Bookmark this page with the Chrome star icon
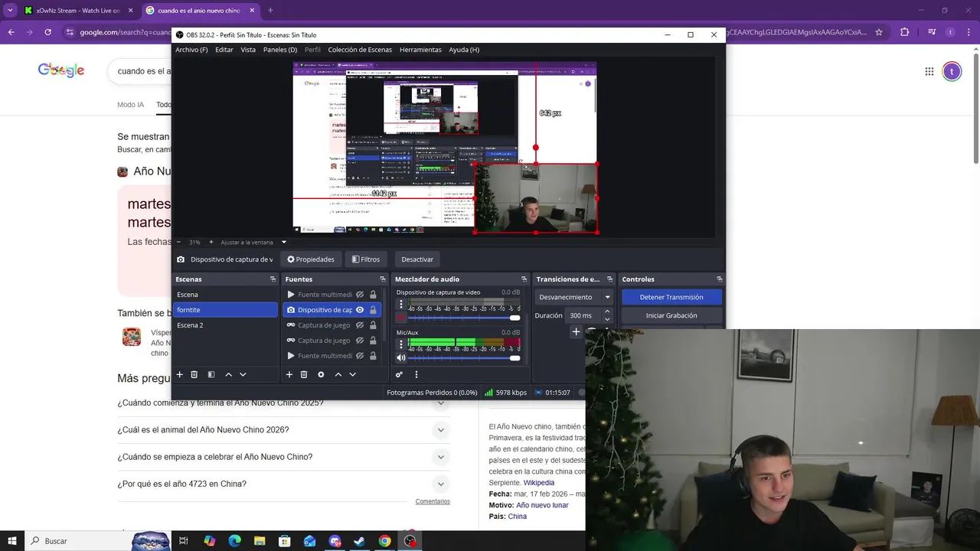980x551 pixels. [879, 32]
